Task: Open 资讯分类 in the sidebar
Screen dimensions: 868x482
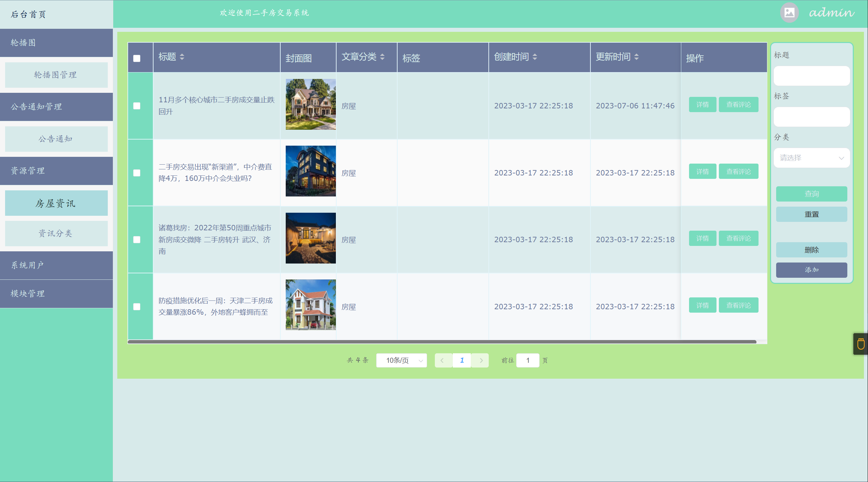Action: [56, 233]
